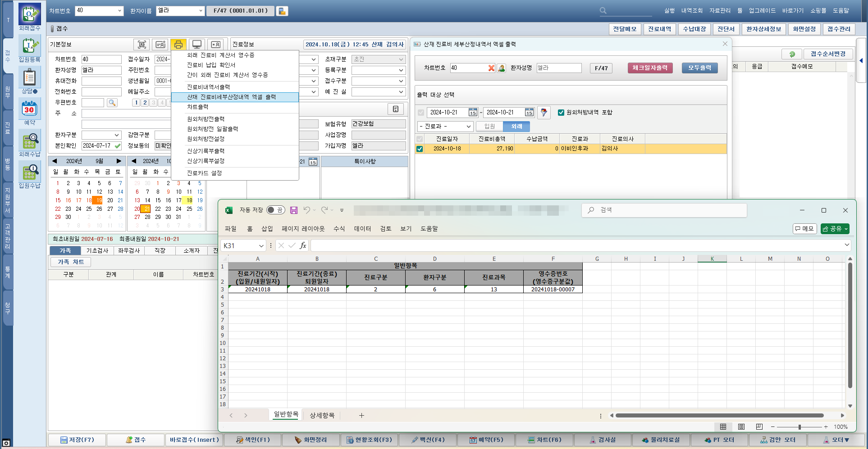Click the green refresh icon beside 접수순서변경
This screenshot has width=868, height=449.
point(792,54)
